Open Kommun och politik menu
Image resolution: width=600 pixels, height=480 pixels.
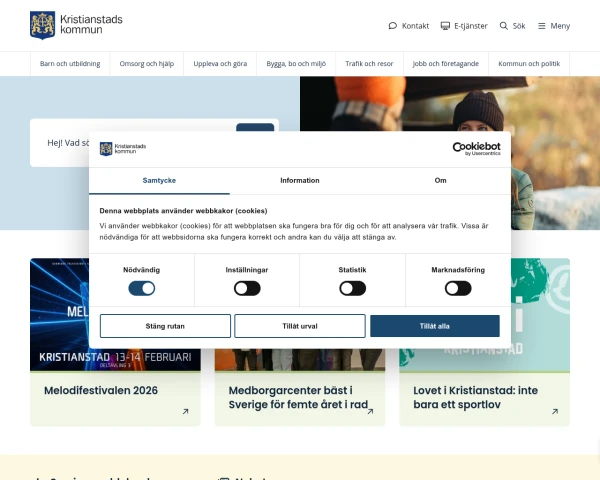529,64
